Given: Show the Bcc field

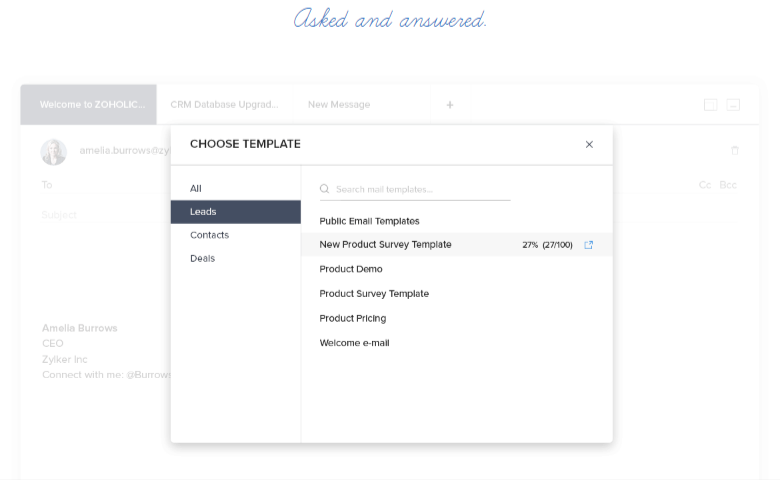Looking at the screenshot, I should click(728, 185).
